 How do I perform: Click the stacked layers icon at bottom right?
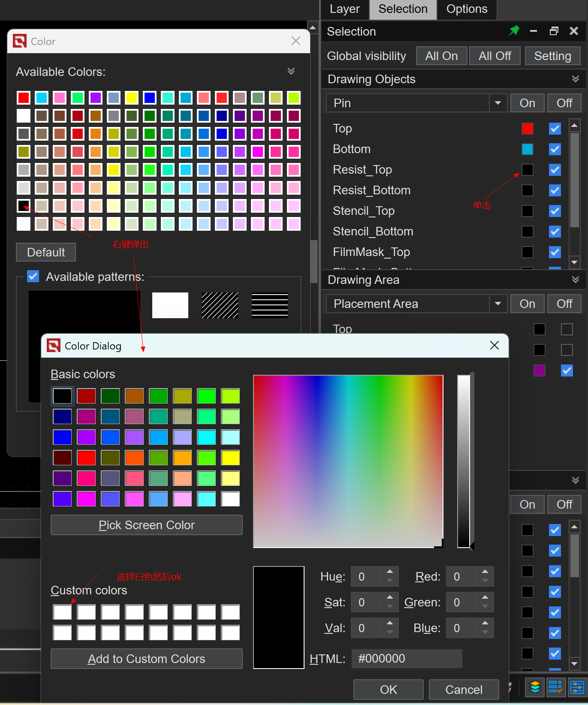point(535,687)
